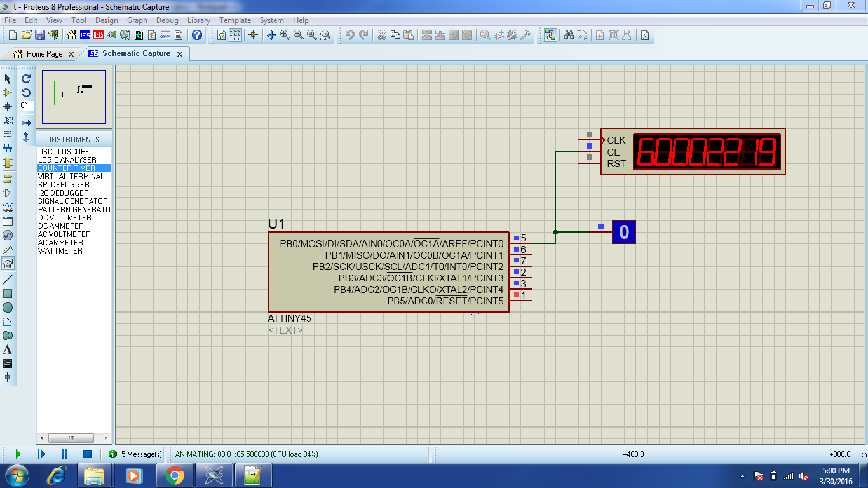
Task: Open the Design menu
Action: point(107,20)
